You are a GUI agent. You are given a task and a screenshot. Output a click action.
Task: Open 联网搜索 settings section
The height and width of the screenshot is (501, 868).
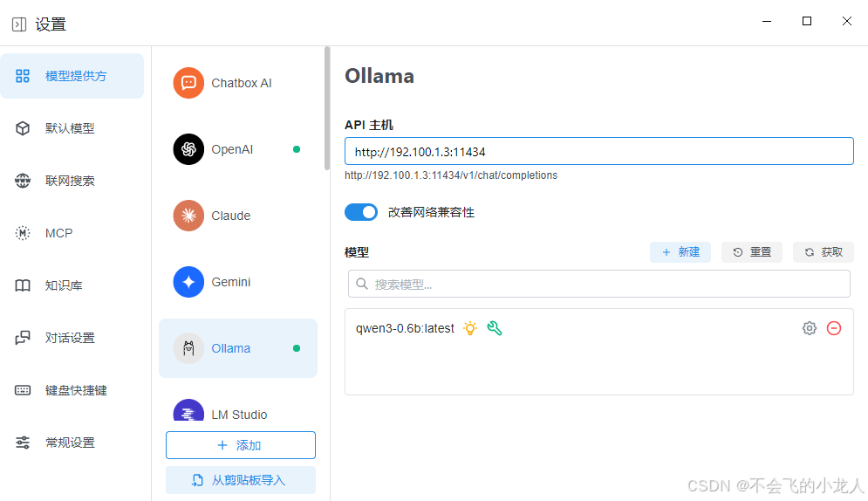click(72, 181)
